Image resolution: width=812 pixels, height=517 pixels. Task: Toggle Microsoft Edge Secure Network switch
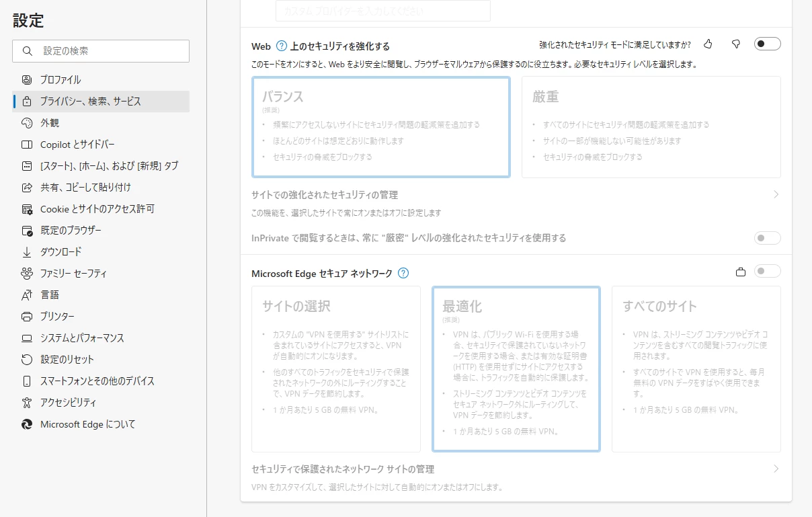(x=768, y=272)
